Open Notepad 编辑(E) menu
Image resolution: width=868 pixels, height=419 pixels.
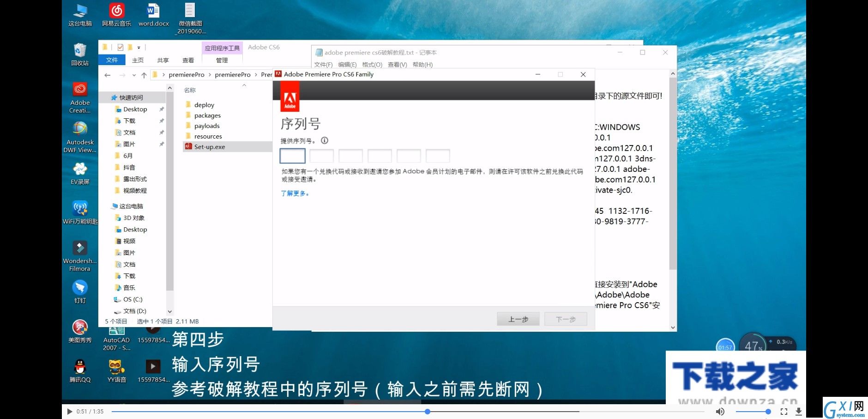tap(347, 65)
